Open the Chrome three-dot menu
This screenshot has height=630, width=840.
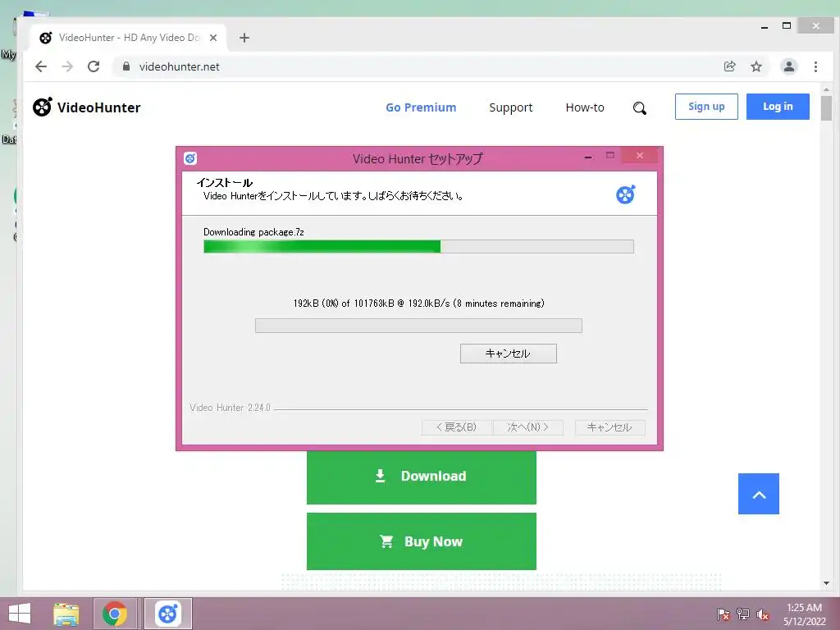pos(815,66)
